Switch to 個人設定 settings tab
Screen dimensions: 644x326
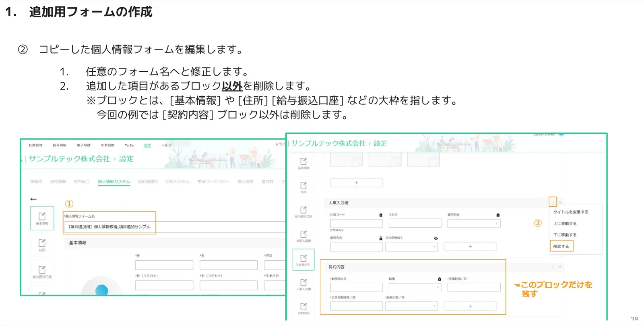(x=246, y=182)
